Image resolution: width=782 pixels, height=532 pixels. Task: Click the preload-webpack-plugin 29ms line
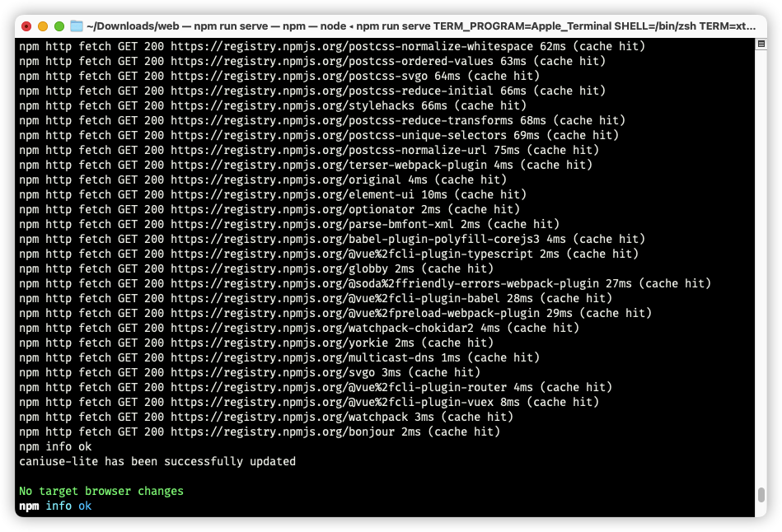tap(335, 314)
